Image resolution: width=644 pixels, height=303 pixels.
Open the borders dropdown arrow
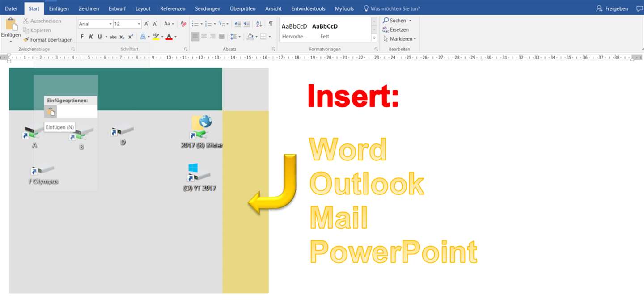(270, 37)
